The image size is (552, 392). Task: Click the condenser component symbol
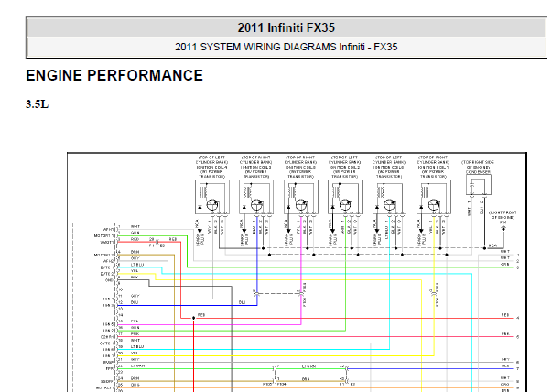point(479,185)
